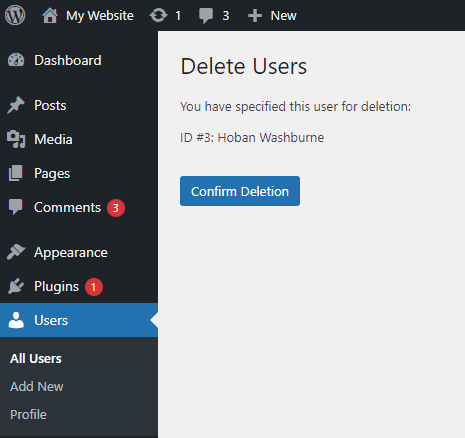Viewport: 465px width, 438px height.
Task: Open the Profile submenu link
Action: tap(28, 415)
